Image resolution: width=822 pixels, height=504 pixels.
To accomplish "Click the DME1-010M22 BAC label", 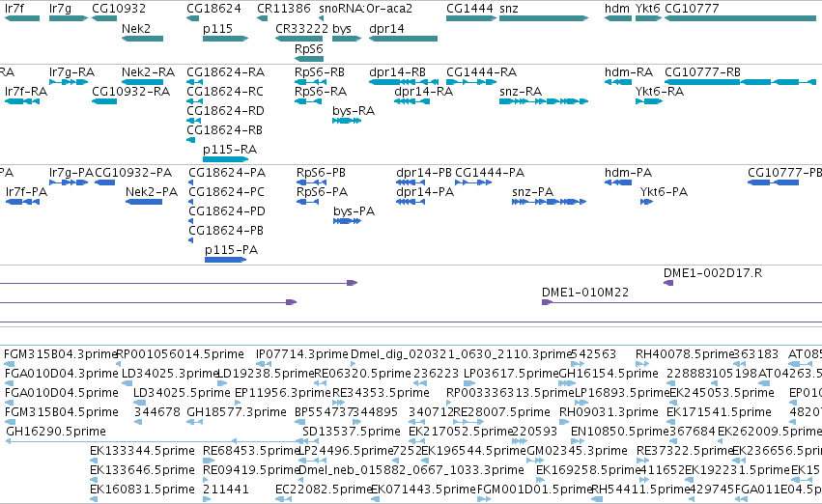I will coord(585,293).
